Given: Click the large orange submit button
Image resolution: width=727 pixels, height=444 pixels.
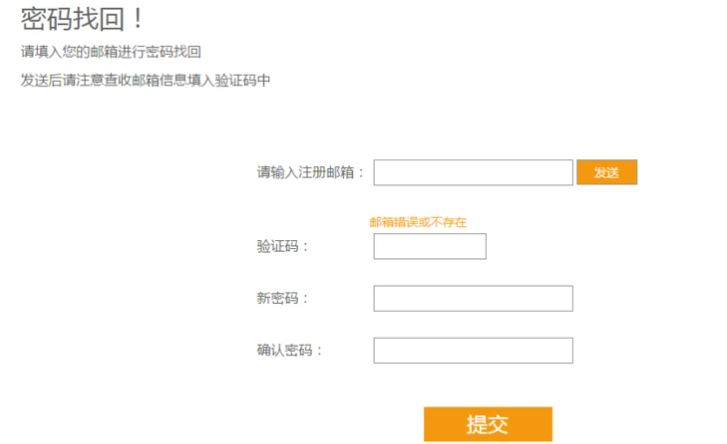Looking at the screenshot, I should (487, 424).
